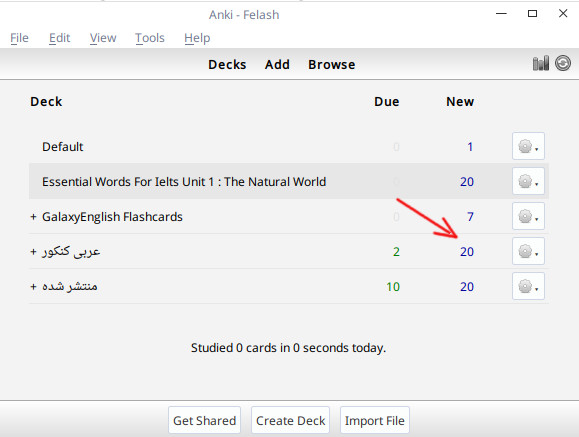579x437 pixels.
Task: Open gear options for منتشر شده deck
Action: [x=528, y=286]
